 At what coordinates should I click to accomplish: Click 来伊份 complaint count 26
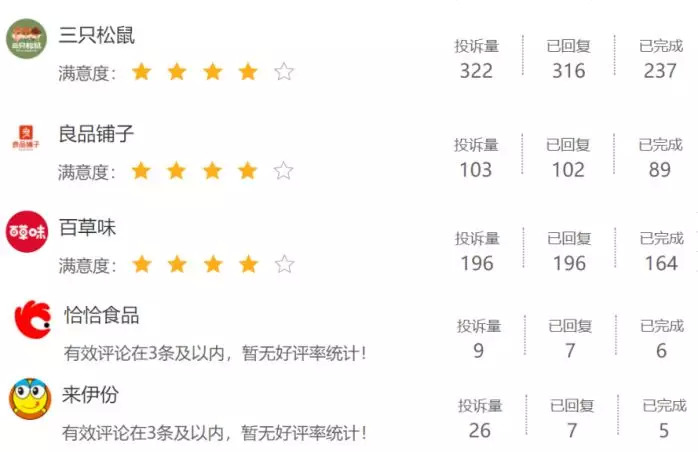(480, 431)
